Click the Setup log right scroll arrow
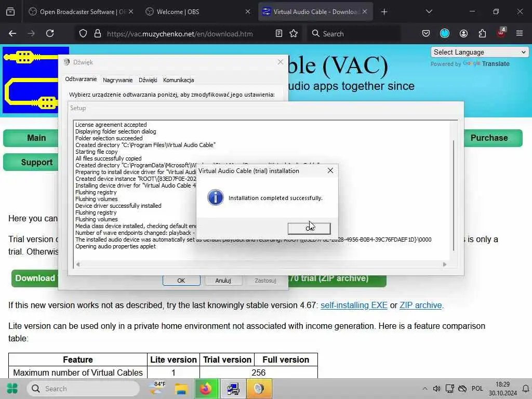This screenshot has width=532, height=399. 445,264
